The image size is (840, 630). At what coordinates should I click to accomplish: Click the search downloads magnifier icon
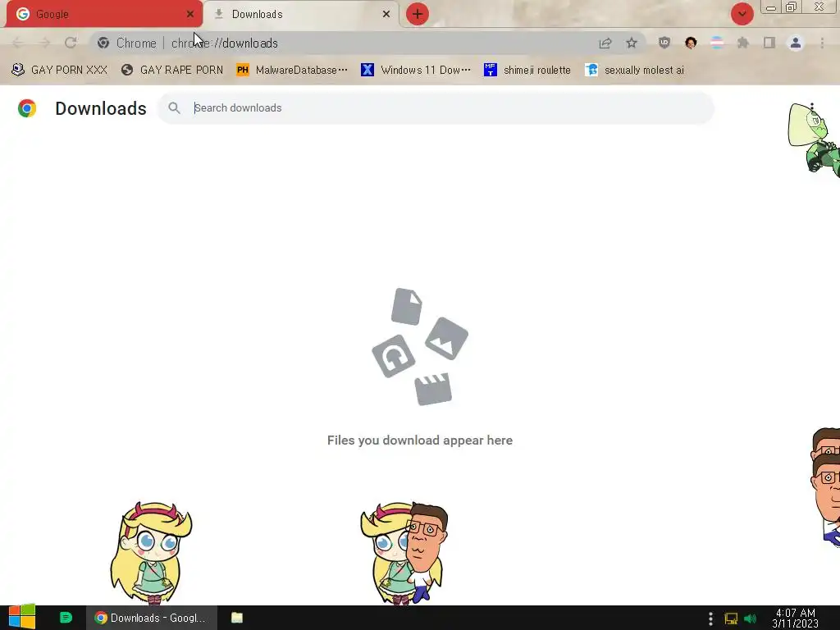pyautogui.click(x=174, y=107)
